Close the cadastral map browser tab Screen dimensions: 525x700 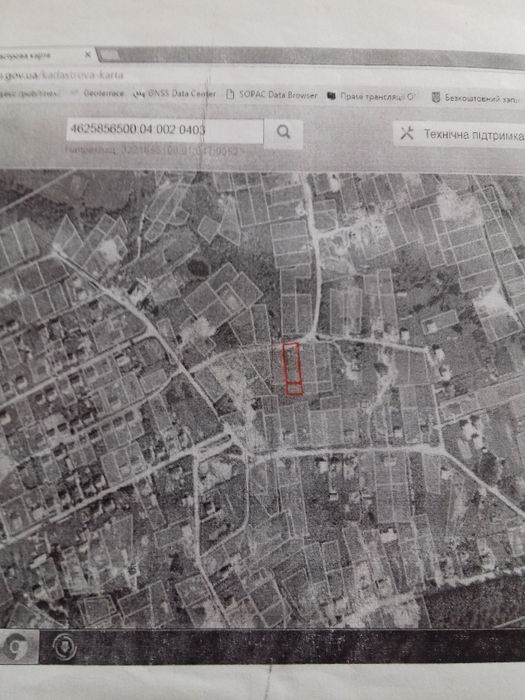(x=88, y=54)
